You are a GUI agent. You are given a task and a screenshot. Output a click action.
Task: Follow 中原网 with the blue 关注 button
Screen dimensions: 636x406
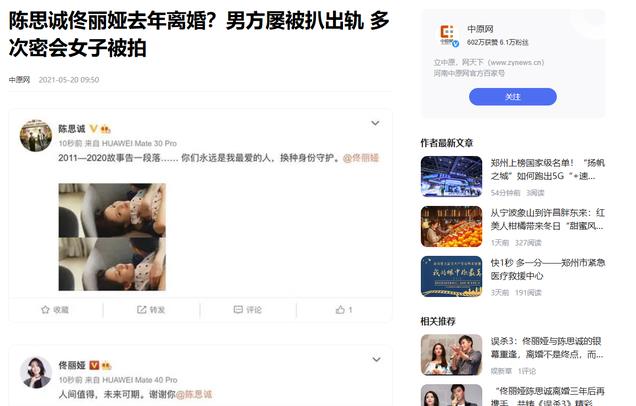pos(513,97)
